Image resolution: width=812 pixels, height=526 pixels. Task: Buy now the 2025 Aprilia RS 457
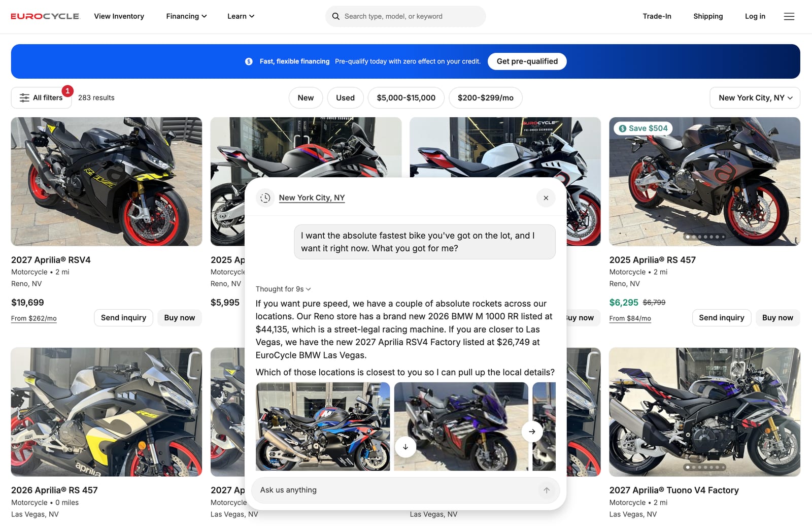click(777, 318)
